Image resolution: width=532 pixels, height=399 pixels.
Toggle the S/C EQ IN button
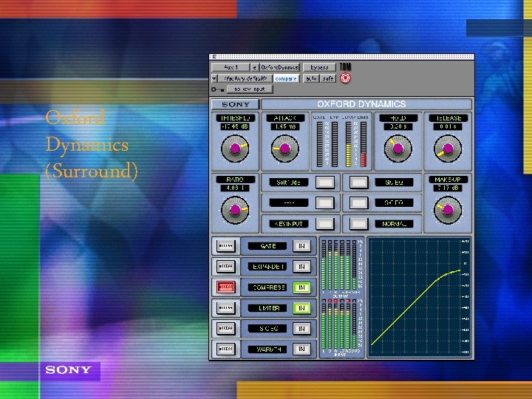click(301, 328)
